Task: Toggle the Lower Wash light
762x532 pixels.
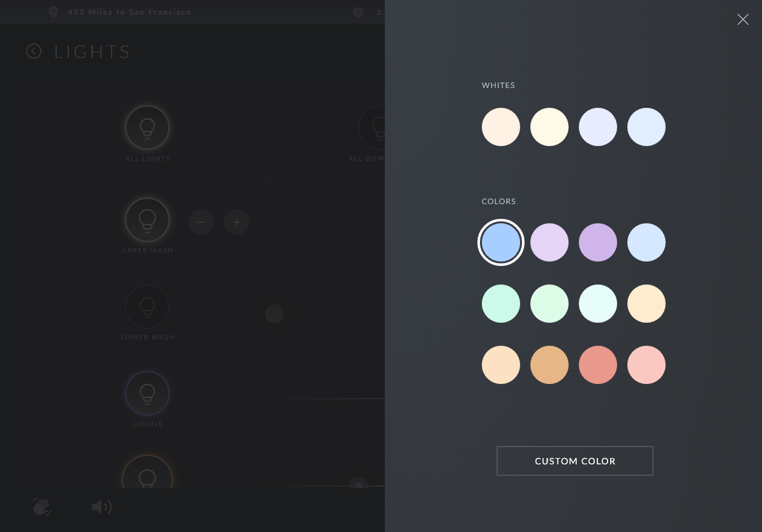Action: [147, 307]
